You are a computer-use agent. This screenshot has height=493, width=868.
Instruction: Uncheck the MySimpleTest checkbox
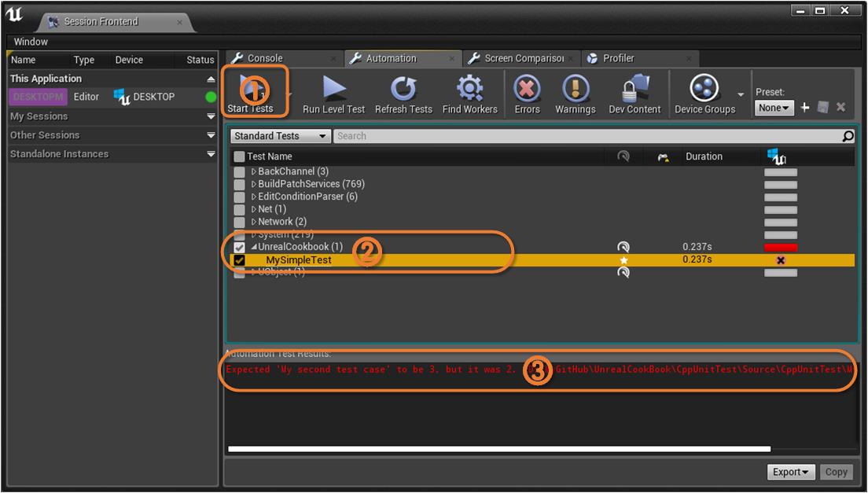[239, 260]
